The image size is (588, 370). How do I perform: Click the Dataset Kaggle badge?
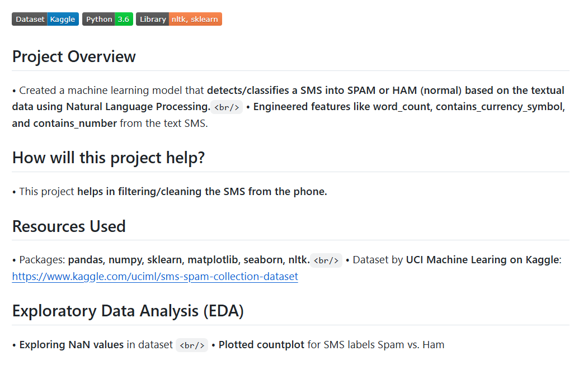click(45, 19)
